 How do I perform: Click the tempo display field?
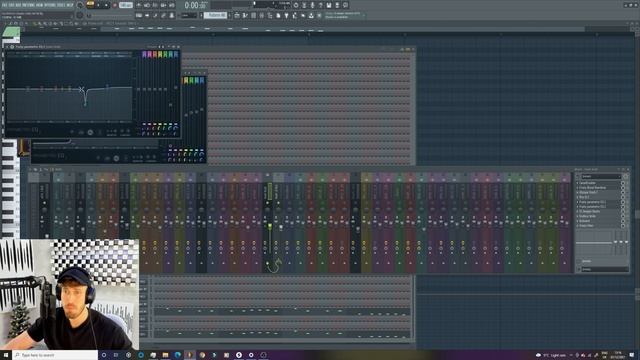tap(126, 5)
